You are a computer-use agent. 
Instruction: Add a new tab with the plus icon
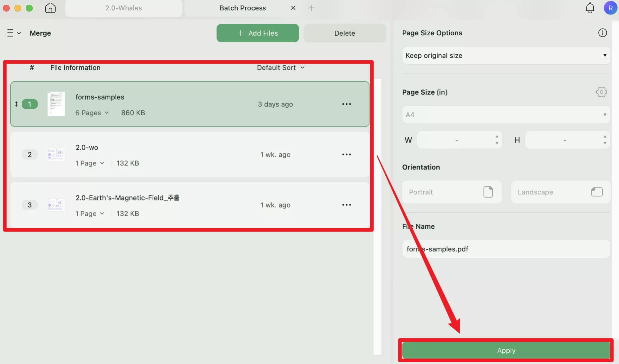click(311, 8)
